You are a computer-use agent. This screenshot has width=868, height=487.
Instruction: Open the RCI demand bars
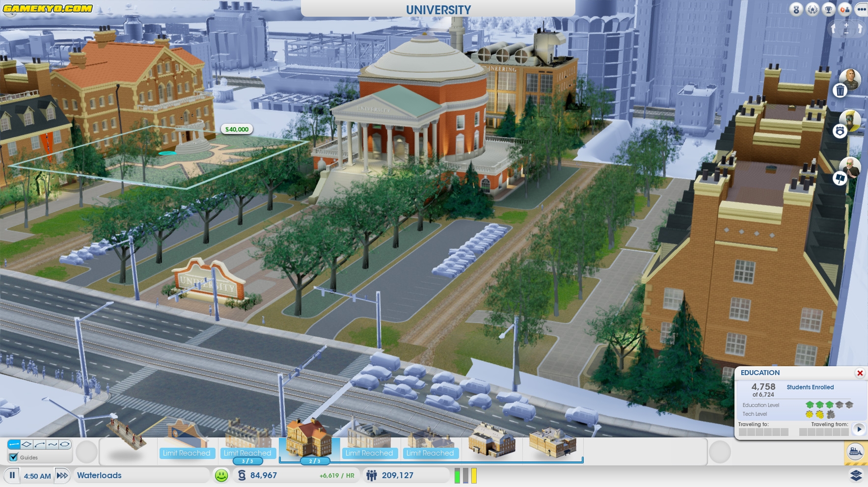pos(466,475)
